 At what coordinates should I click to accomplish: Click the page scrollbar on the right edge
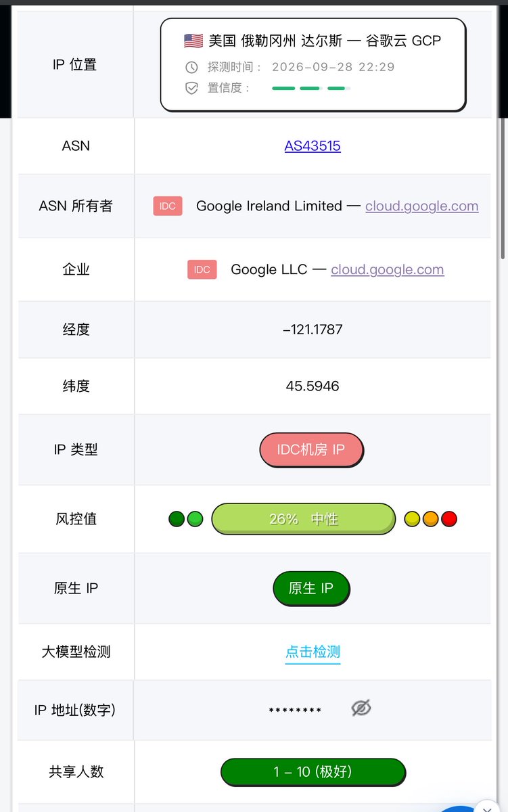click(x=502, y=189)
